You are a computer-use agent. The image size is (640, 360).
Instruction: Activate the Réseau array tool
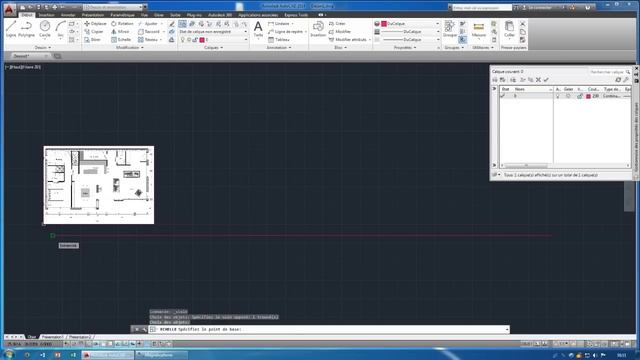pos(148,40)
